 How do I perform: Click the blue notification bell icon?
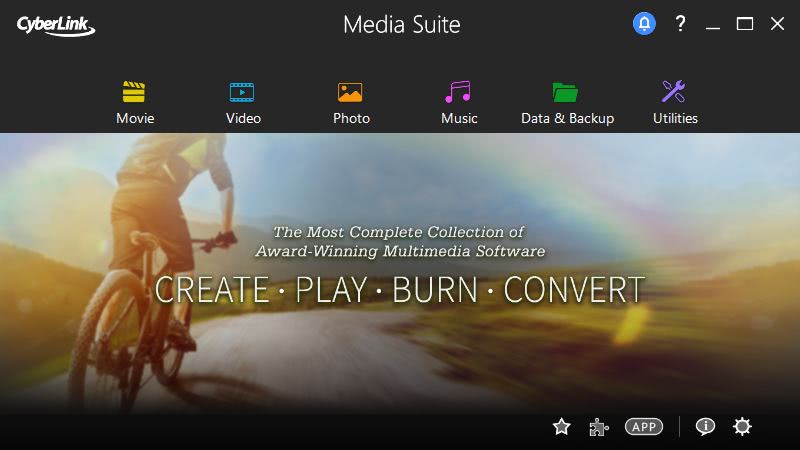pos(644,23)
